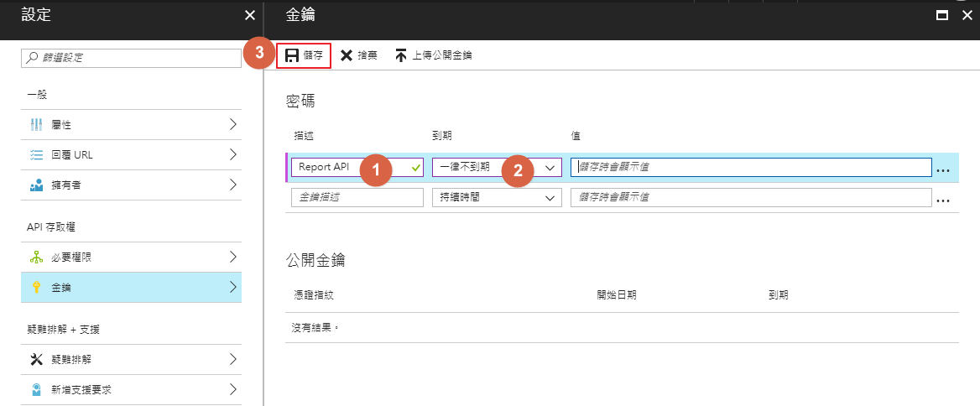The width and height of the screenshot is (980, 406).
Task: Click the 上傳公開金鑰 button label
Action: pos(442,55)
